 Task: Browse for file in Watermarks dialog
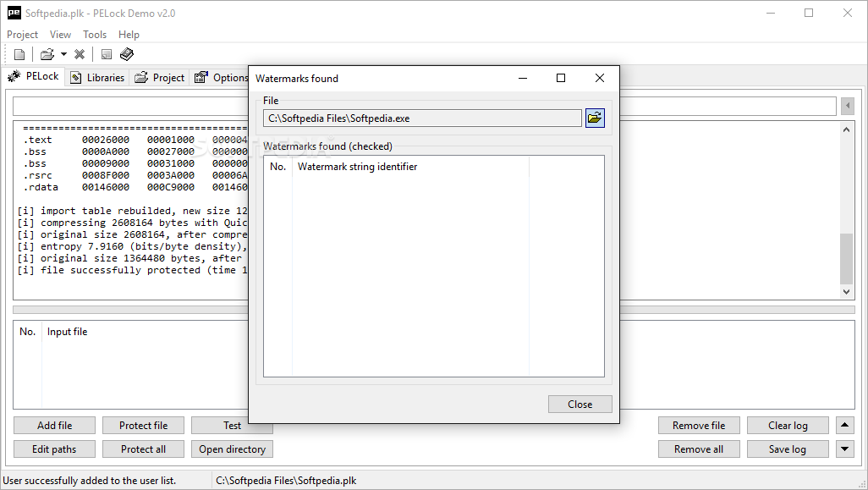(595, 118)
